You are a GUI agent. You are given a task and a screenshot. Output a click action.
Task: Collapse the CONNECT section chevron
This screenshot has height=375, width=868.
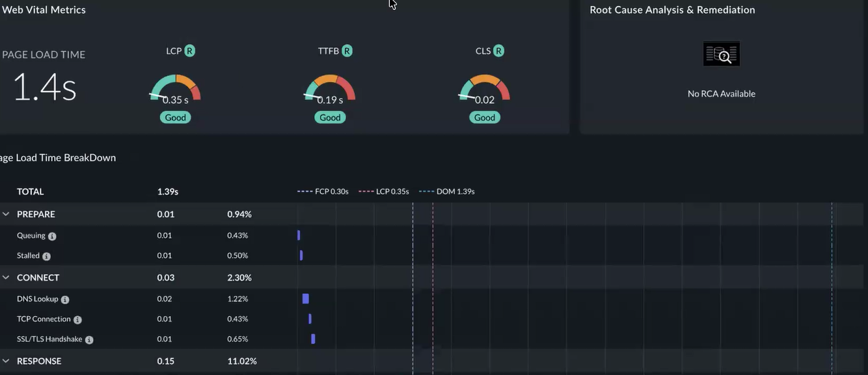[6, 278]
